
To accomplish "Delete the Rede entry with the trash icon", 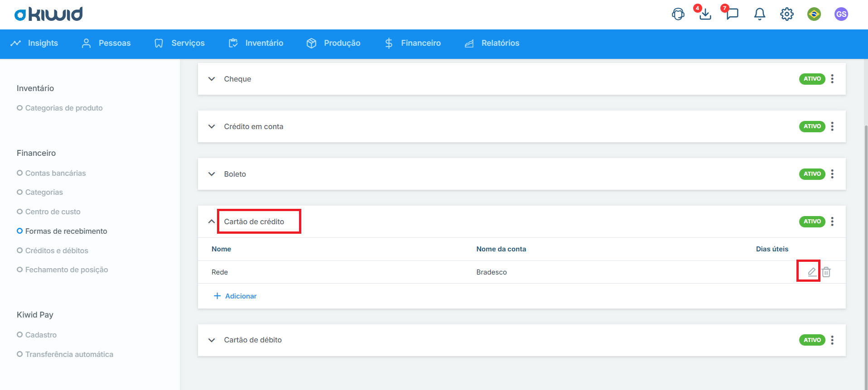I will [x=826, y=272].
